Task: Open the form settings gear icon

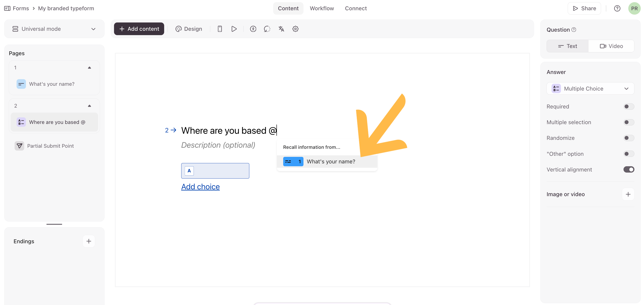Action: tap(295, 29)
